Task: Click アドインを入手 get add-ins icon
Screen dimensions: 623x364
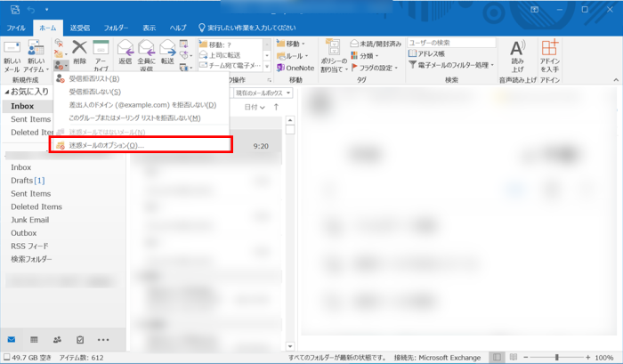Action: [550, 55]
